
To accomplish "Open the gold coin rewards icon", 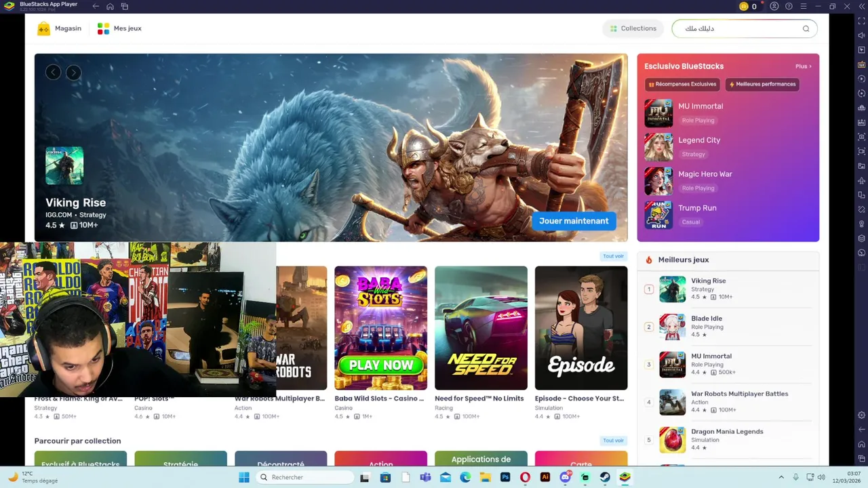I will (x=744, y=6).
